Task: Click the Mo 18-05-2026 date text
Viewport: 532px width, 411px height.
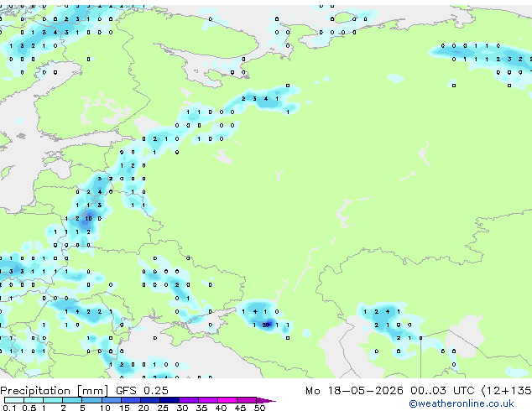Action: [355, 391]
